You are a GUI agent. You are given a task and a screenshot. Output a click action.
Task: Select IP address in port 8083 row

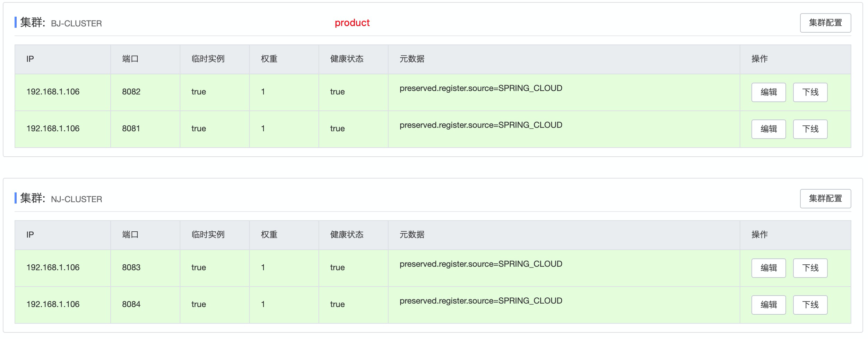pyautogui.click(x=53, y=267)
